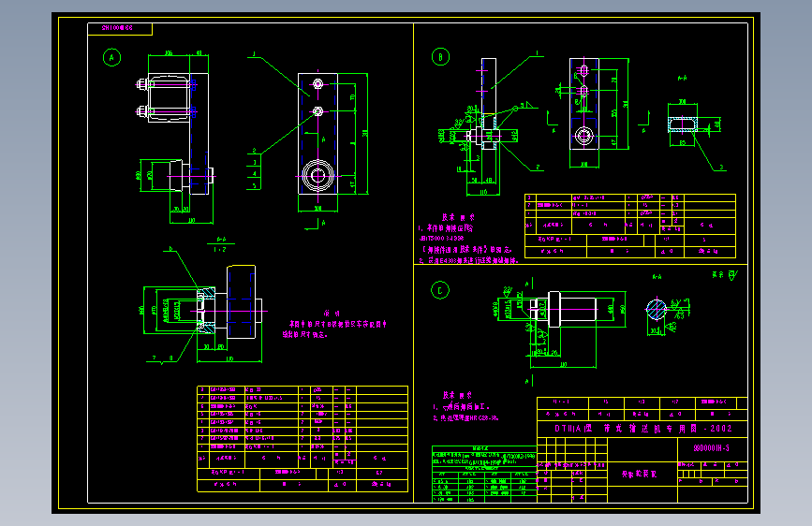Click the technical requirements heading in view C

(x=457, y=395)
